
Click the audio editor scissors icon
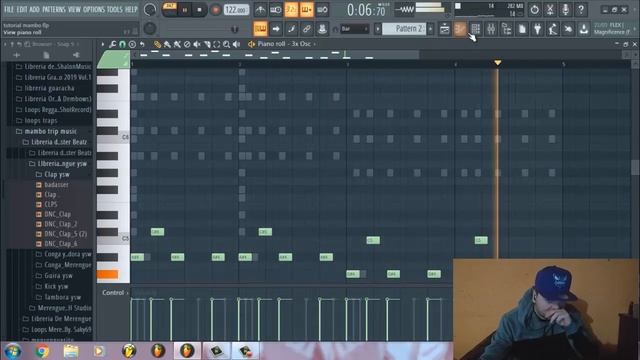coord(550,9)
